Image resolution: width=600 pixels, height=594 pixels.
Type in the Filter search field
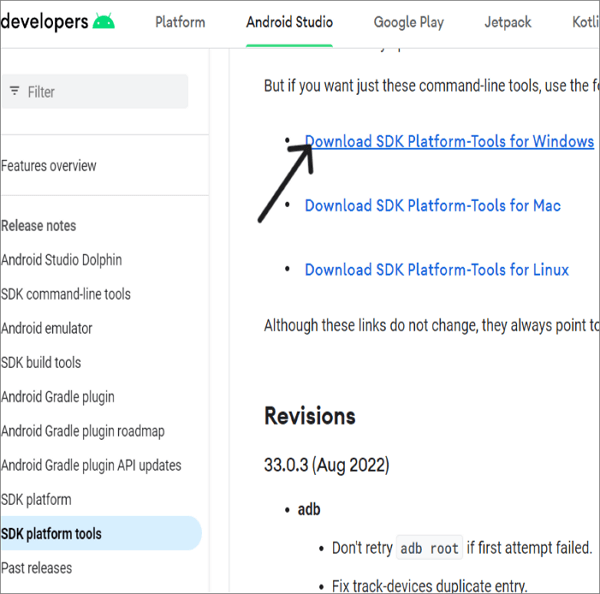[100, 91]
